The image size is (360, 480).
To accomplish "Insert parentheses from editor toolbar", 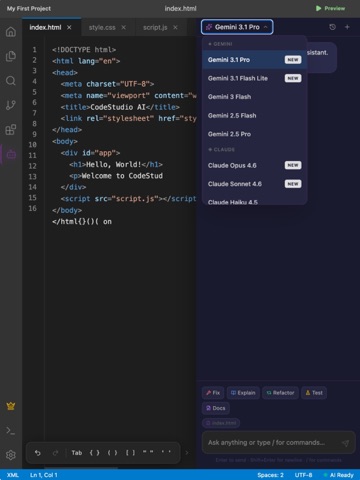I will pyautogui.click(x=112, y=453).
